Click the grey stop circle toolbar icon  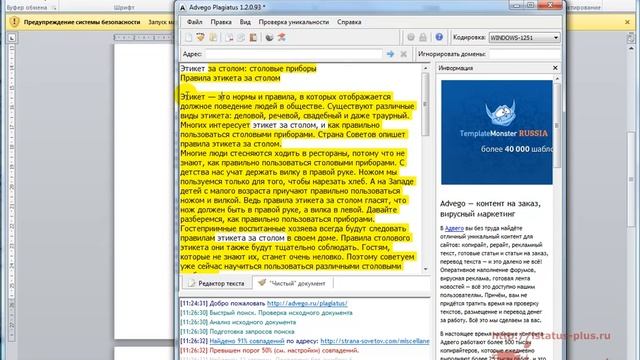(411, 37)
